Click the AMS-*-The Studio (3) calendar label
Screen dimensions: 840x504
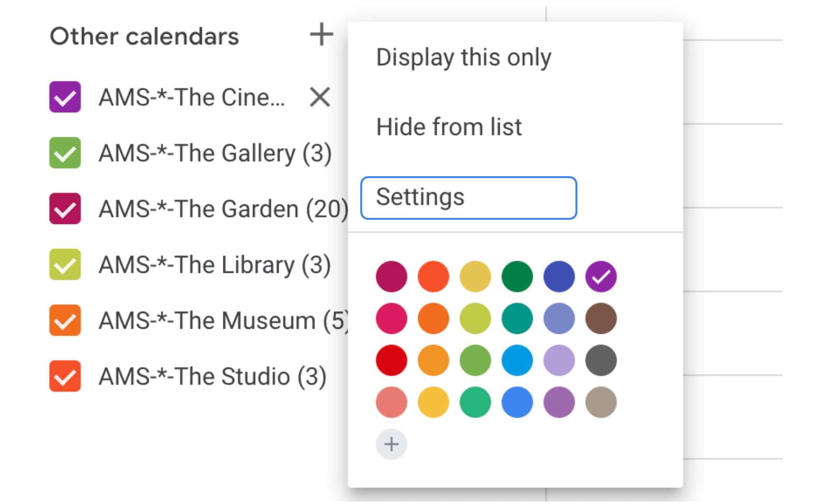(x=212, y=377)
